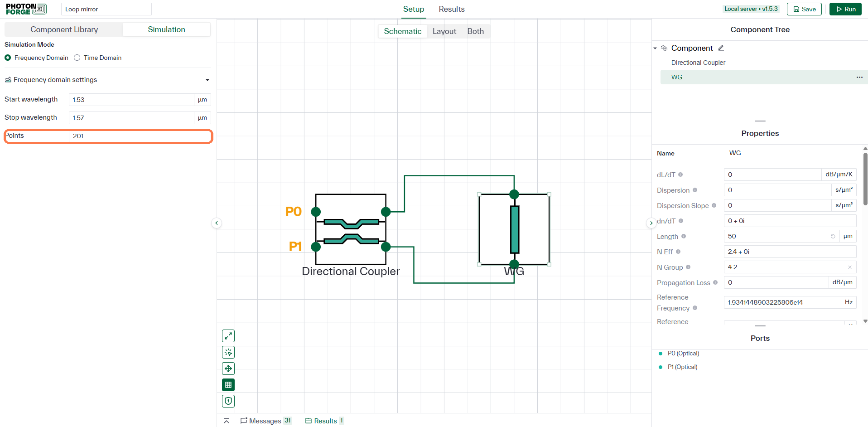Click the Save button
The image size is (868, 427).
[x=804, y=9]
